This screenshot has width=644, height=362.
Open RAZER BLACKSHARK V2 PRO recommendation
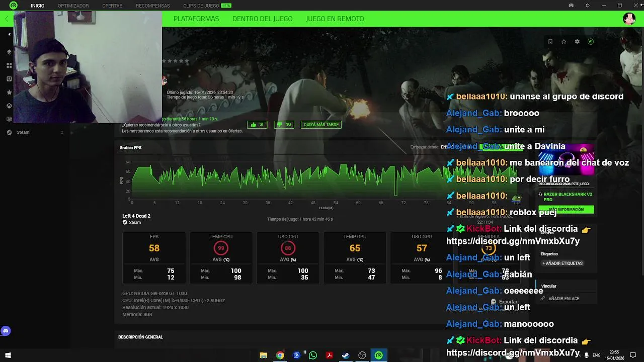click(568, 197)
